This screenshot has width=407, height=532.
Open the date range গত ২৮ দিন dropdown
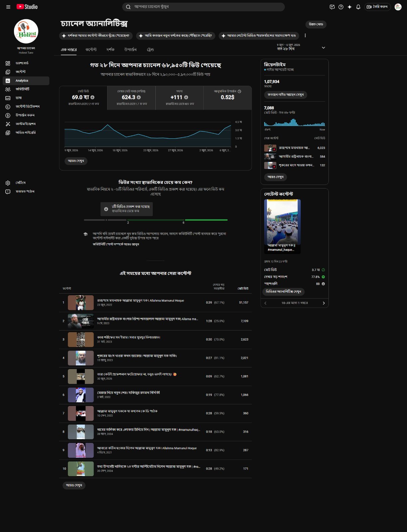(x=301, y=47)
